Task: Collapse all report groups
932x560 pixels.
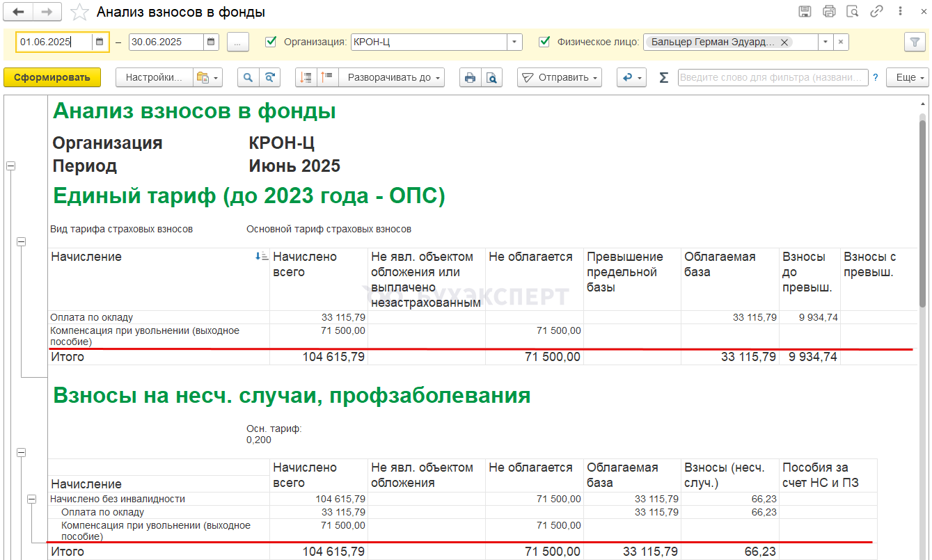Action: point(306,77)
